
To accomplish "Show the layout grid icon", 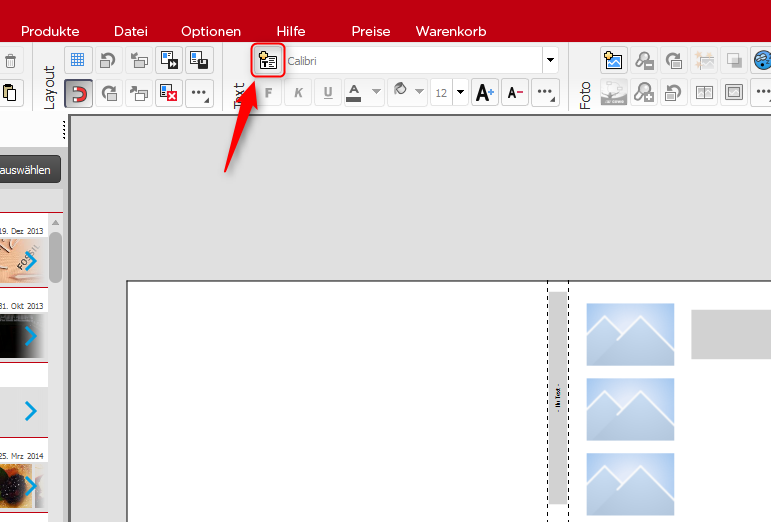I will coord(78,60).
